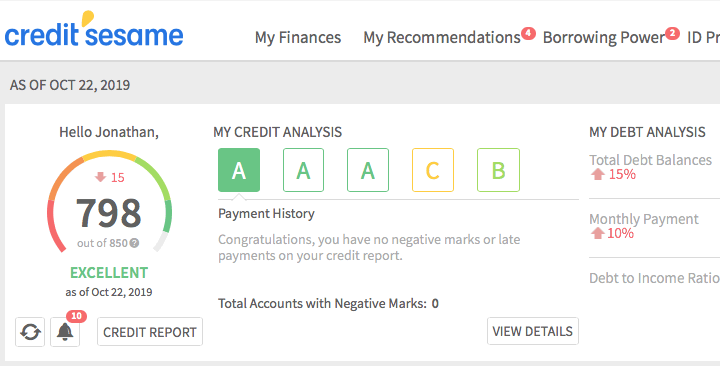Open the CREDIT REPORT button
The width and height of the screenshot is (720, 366).
tap(150, 332)
